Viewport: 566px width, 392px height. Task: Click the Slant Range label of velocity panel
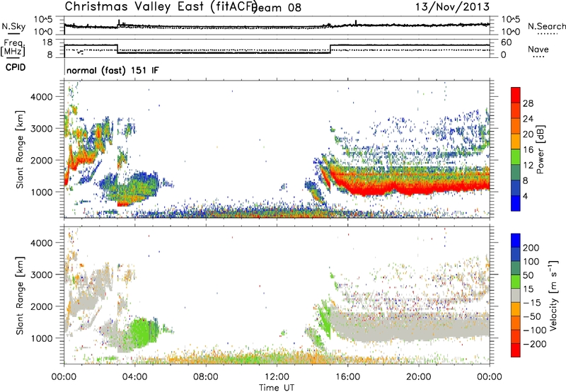[20, 296]
